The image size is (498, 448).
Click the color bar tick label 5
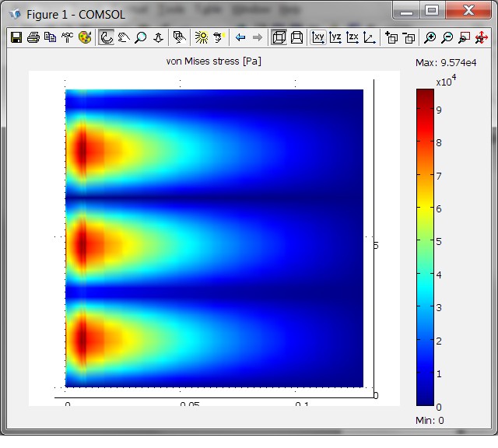click(x=439, y=242)
